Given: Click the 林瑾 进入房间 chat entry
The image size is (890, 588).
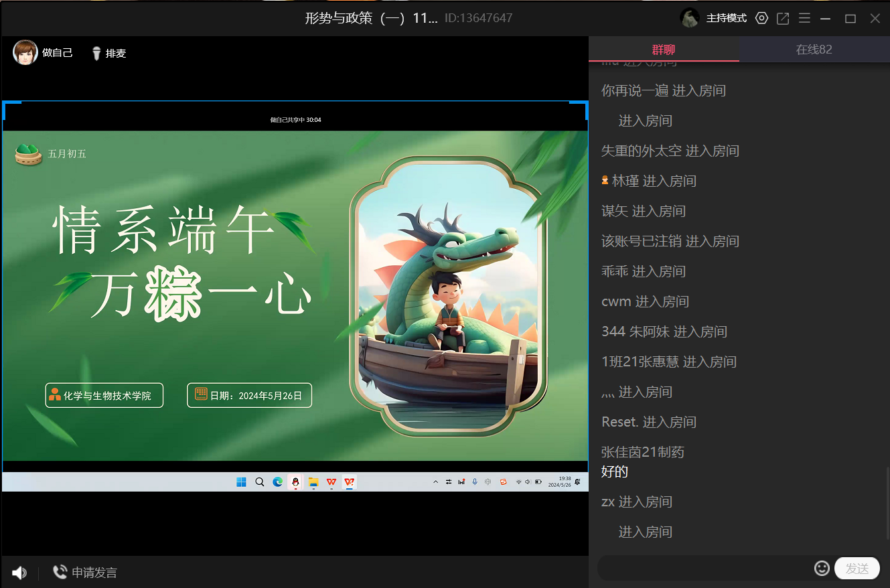Looking at the screenshot, I should (x=649, y=181).
